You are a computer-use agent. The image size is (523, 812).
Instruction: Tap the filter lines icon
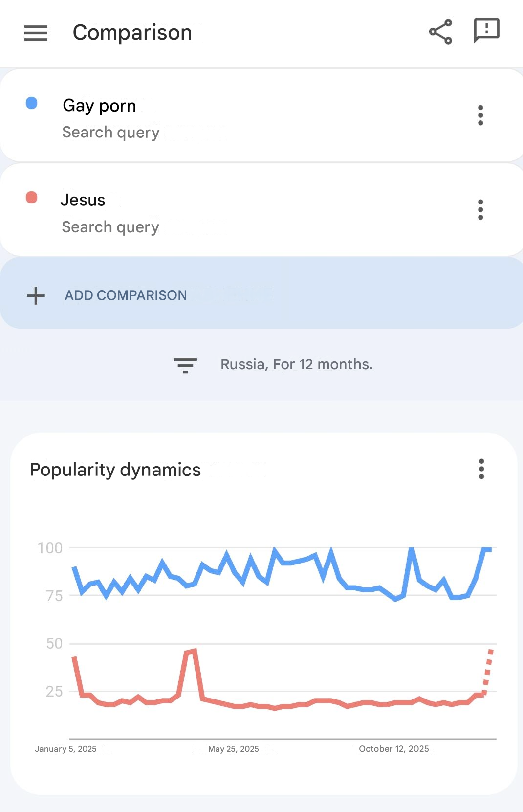pos(185,365)
